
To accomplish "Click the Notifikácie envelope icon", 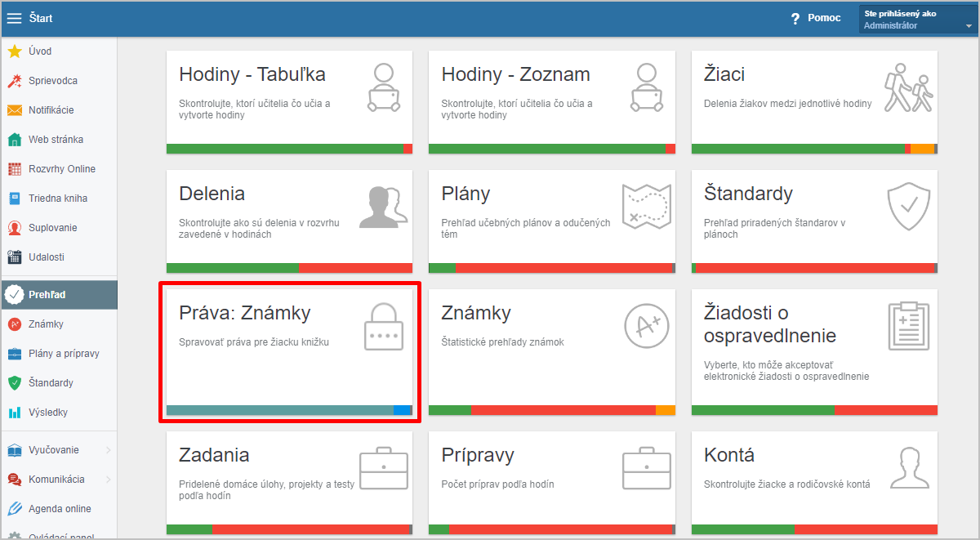I will tap(14, 110).
